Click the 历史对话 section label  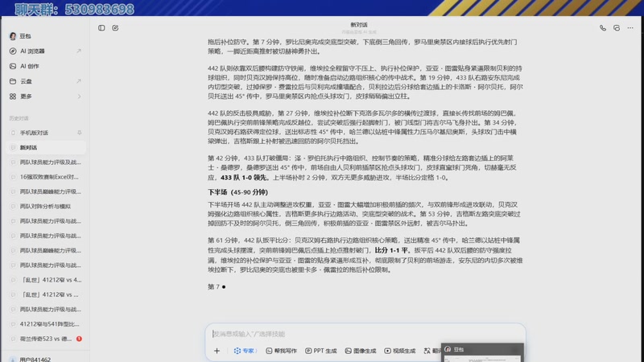coord(19,118)
